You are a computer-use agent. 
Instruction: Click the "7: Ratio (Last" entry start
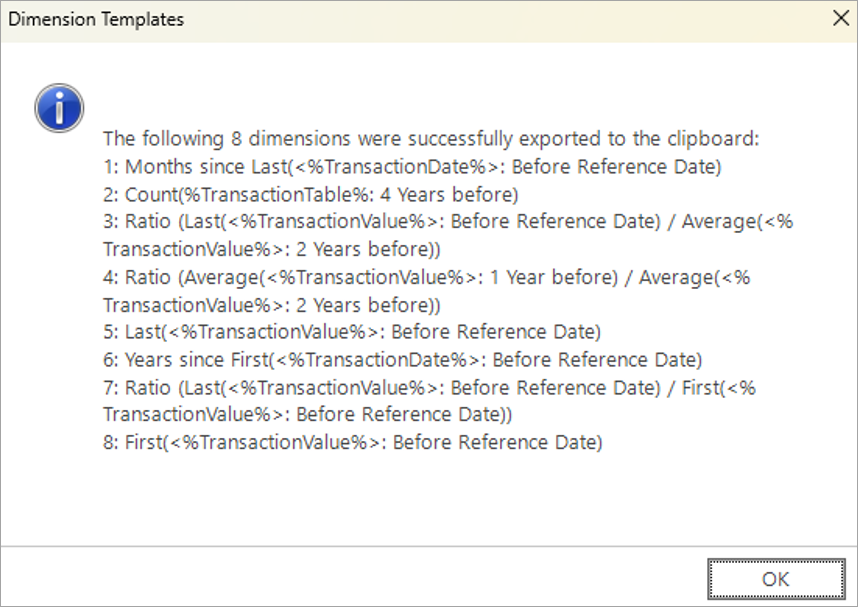(165, 387)
